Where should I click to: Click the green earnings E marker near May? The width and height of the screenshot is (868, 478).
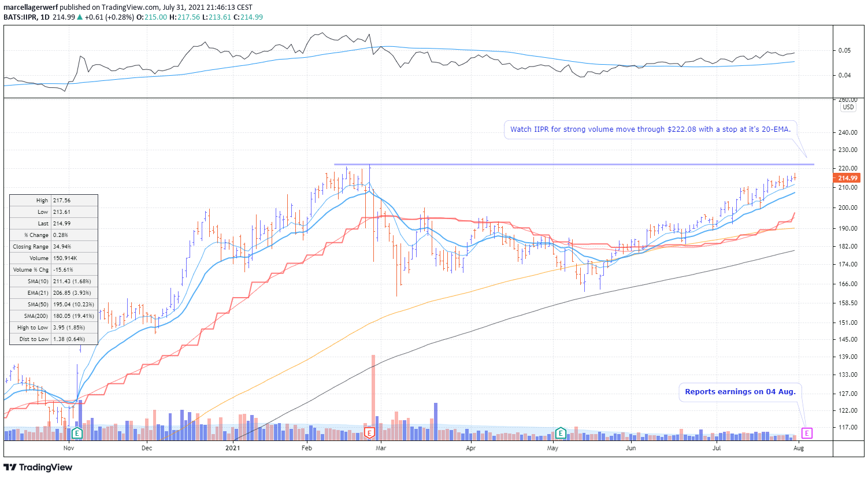[561, 433]
